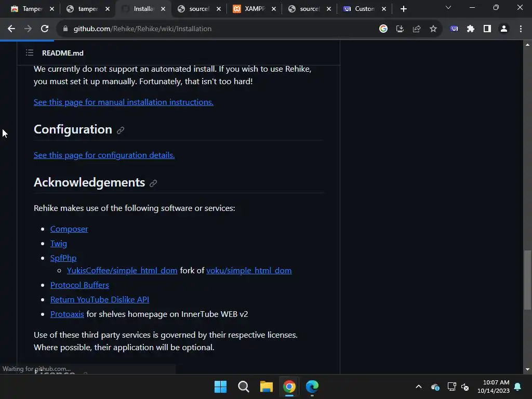Add a new browser tab
Viewport: 532px width, 399px height.
403,9
